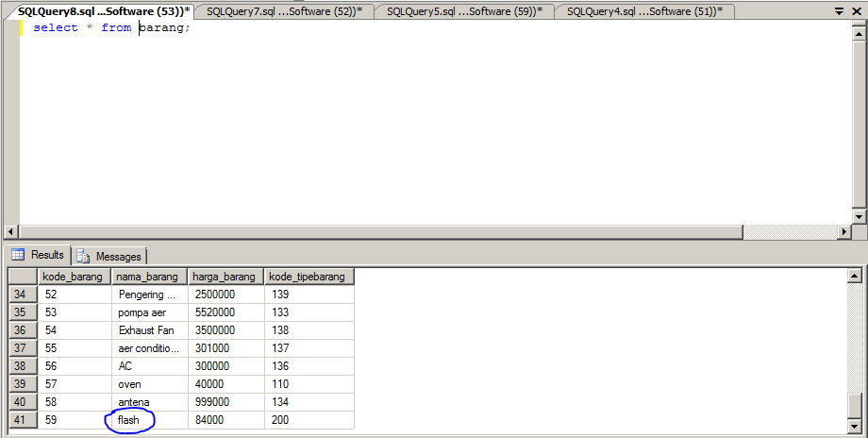Click the 'flash' cell
This screenshot has height=438, width=868.
[x=150, y=420]
